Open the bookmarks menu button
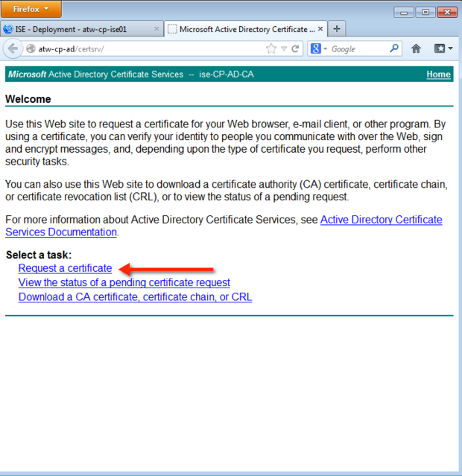 click(443, 48)
